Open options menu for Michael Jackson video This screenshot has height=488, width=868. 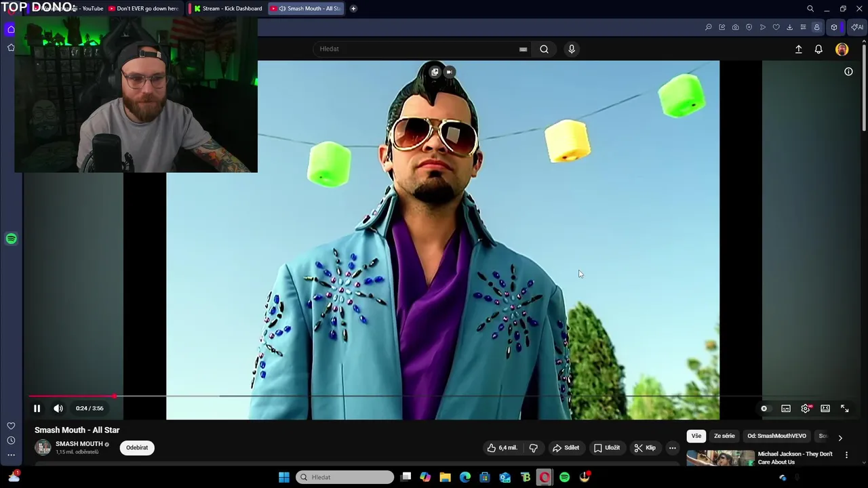846,455
